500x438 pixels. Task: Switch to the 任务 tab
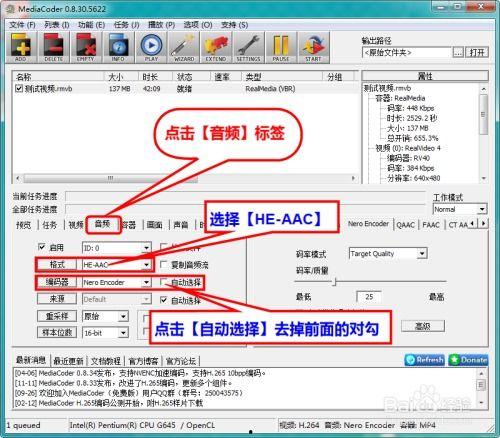pyautogui.click(x=49, y=225)
